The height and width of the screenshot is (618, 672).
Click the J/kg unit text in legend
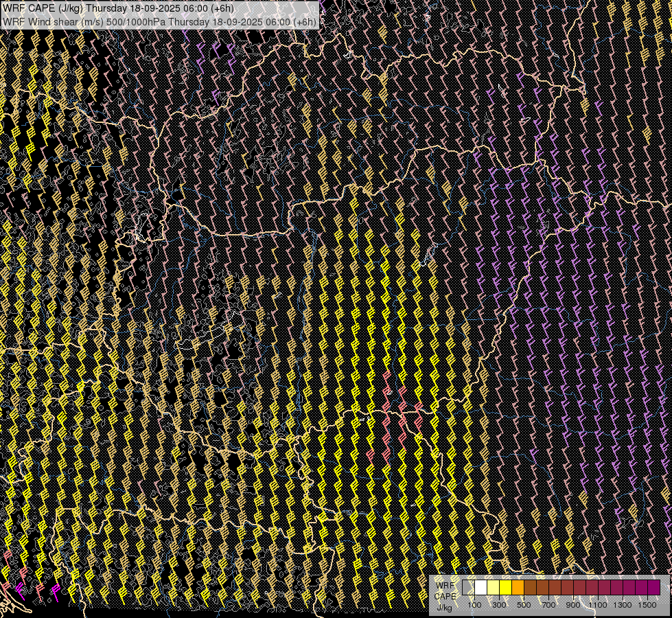click(445, 607)
